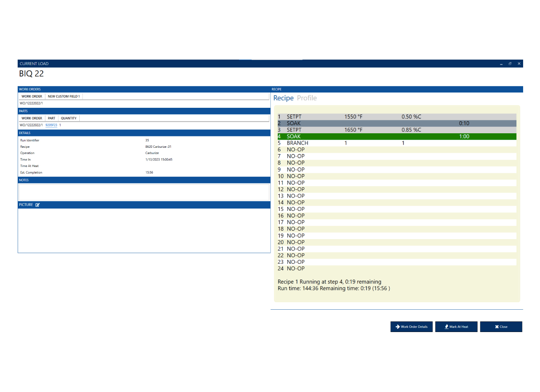Click the Work Order Details button
The height and width of the screenshot is (392, 540).
tap(411, 327)
